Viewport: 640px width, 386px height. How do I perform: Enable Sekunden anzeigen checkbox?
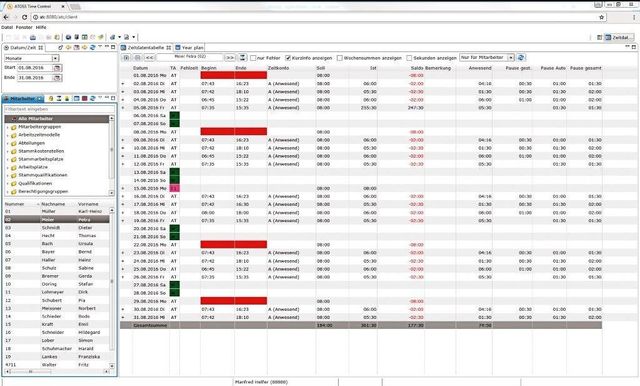coord(409,58)
